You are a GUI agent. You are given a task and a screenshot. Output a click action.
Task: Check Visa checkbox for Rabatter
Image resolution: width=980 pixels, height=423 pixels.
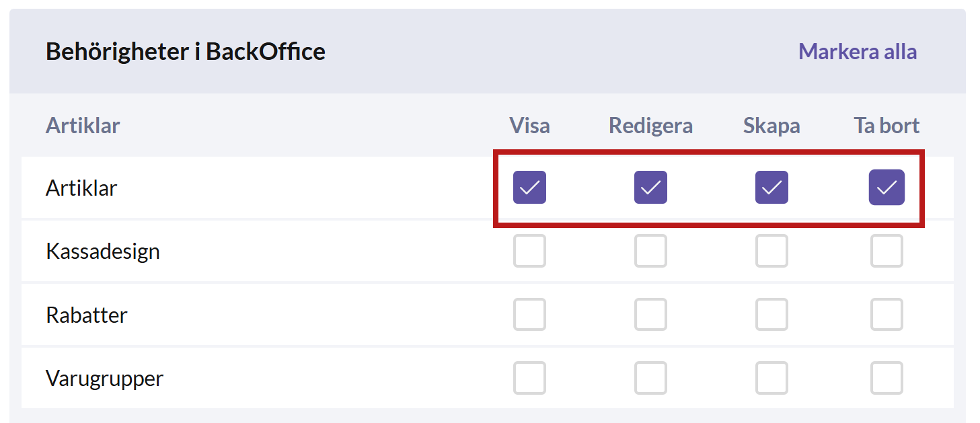click(529, 314)
